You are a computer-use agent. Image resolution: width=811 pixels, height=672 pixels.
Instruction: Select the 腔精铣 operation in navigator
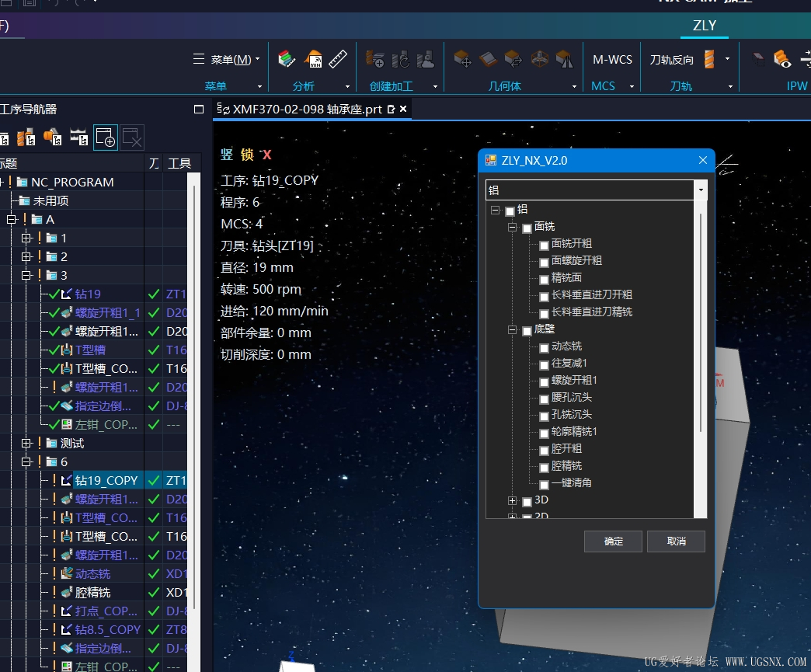92,592
